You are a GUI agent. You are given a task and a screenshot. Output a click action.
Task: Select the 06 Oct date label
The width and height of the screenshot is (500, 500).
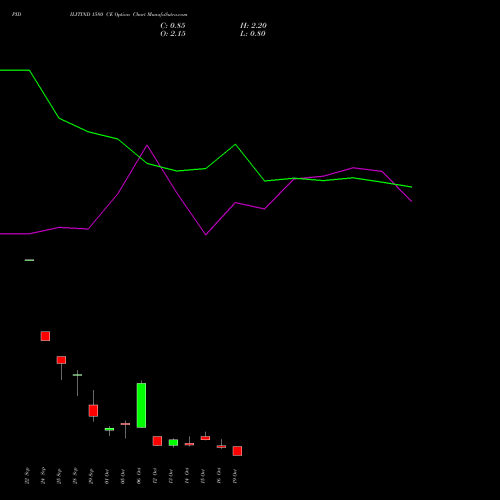tap(139, 476)
